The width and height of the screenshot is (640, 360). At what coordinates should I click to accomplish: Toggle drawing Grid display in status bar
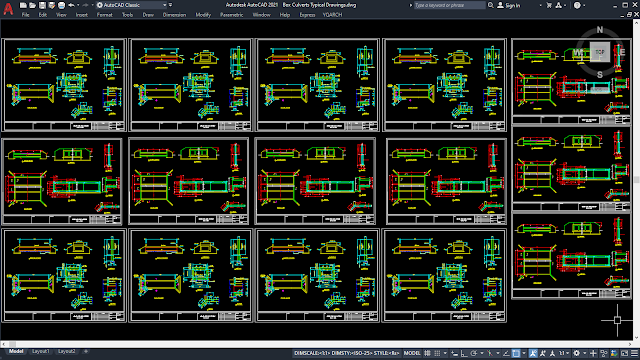(427, 353)
